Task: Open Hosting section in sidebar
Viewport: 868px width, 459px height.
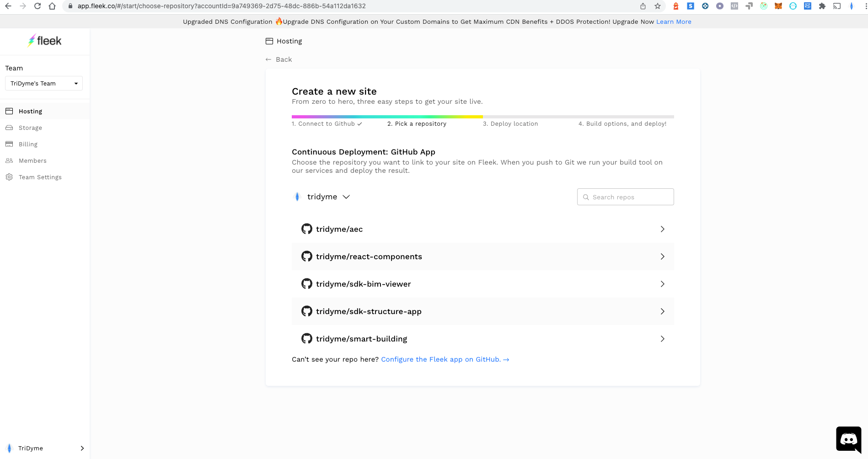Action: 45,111
